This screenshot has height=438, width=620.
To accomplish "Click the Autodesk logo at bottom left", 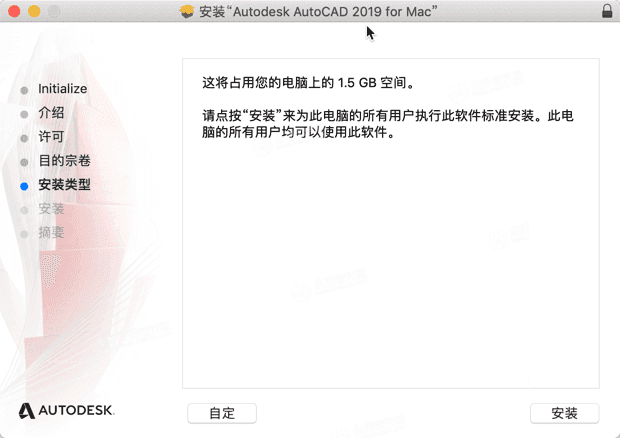I will tap(66, 410).
